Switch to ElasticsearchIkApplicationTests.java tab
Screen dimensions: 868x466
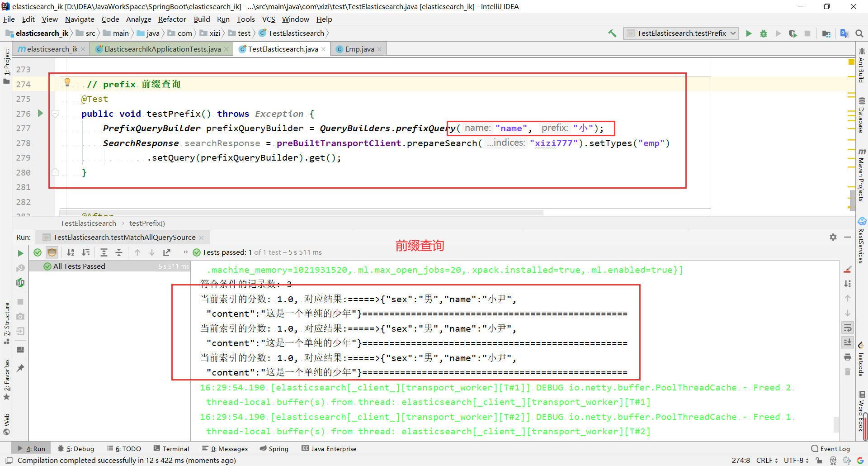[x=162, y=49]
